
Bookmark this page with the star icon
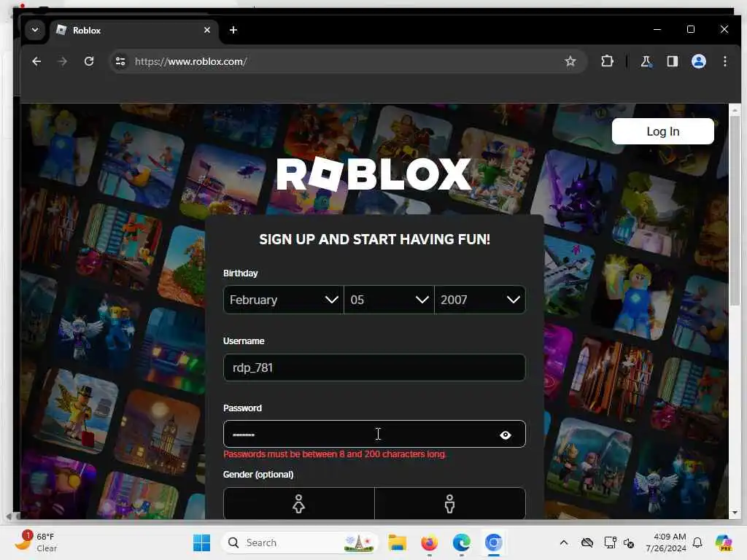(570, 61)
